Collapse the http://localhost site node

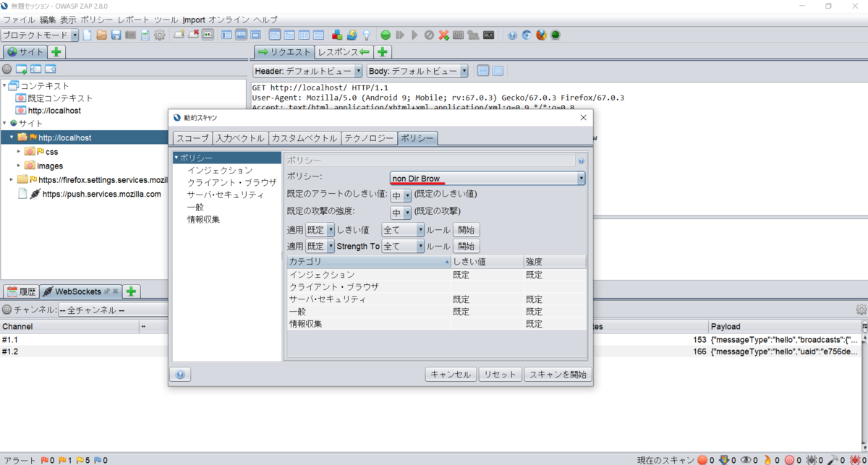pos(12,137)
